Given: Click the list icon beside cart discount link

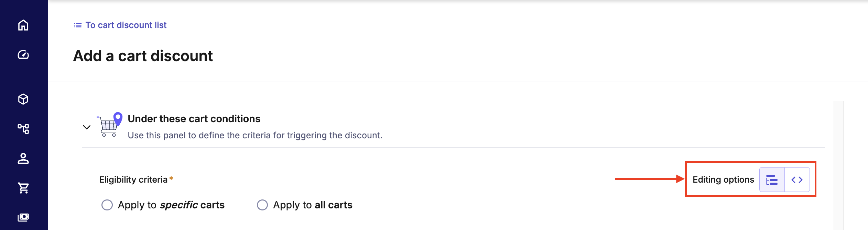Looking at the screenshot, I should [x=78, y=25].
